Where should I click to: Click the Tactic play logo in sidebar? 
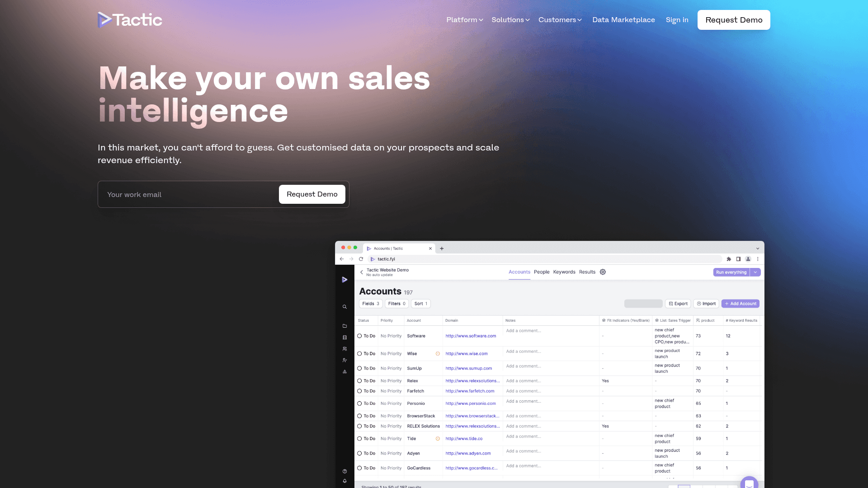coord(344,280)
